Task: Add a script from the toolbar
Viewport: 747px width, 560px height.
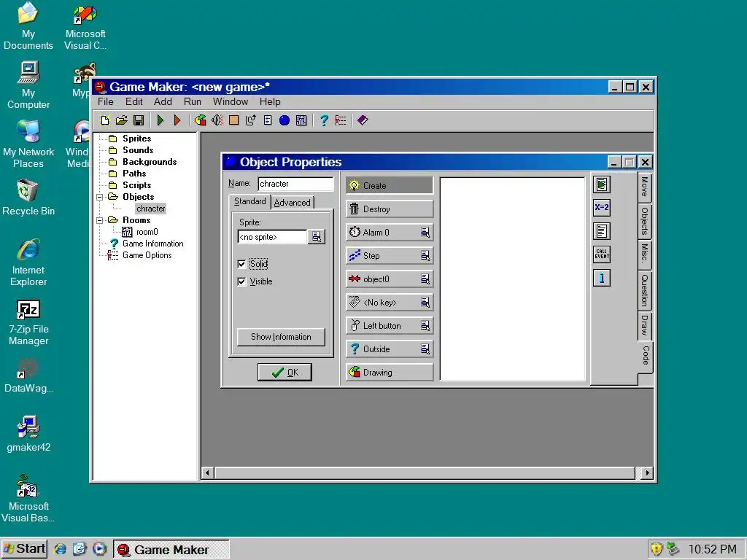Action: pos(268,120)
